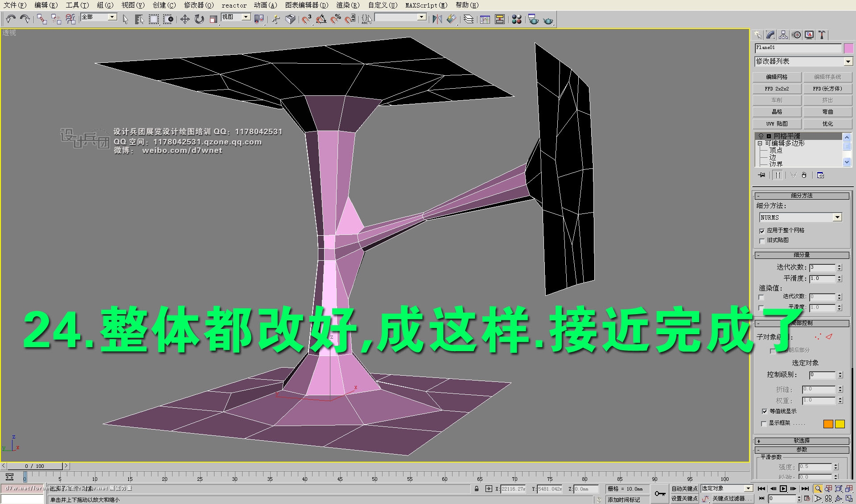This screenshot has width=856, height=504.
Task: Switch to the Create panel tab
Action: pyautogui.click(x=757, y=35)
